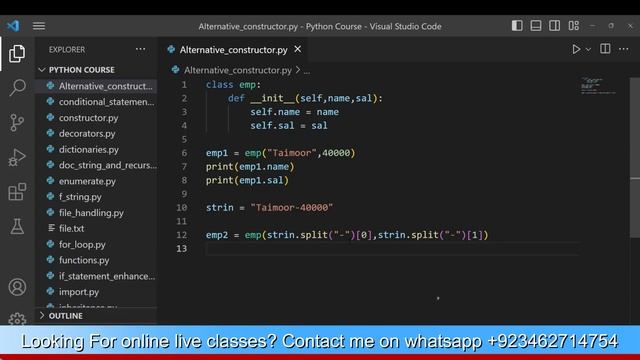The image size is (640, 360).
Task: Toggle the bottom panel layout
Action: point(536,26)
